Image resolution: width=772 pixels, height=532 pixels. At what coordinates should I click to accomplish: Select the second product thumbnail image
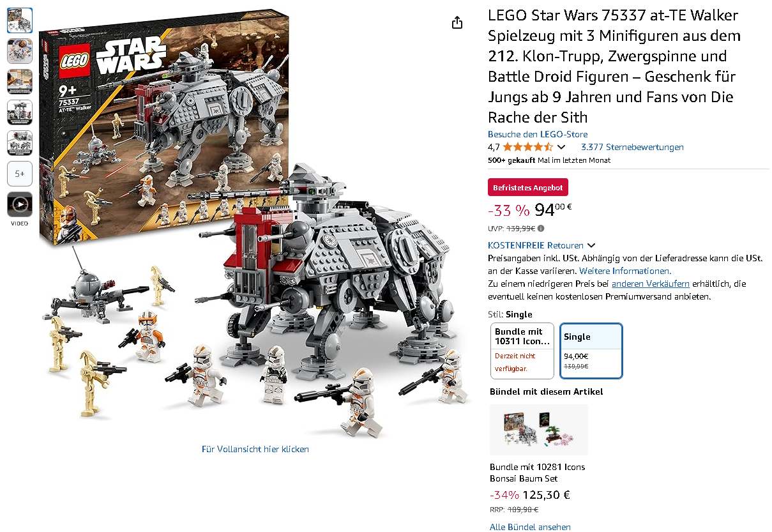point(20,51)
